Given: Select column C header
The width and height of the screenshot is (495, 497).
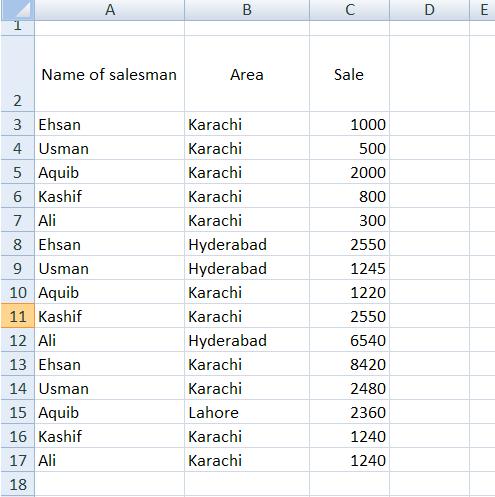Looking at the screenshot, I should click(x=349, y=9).
